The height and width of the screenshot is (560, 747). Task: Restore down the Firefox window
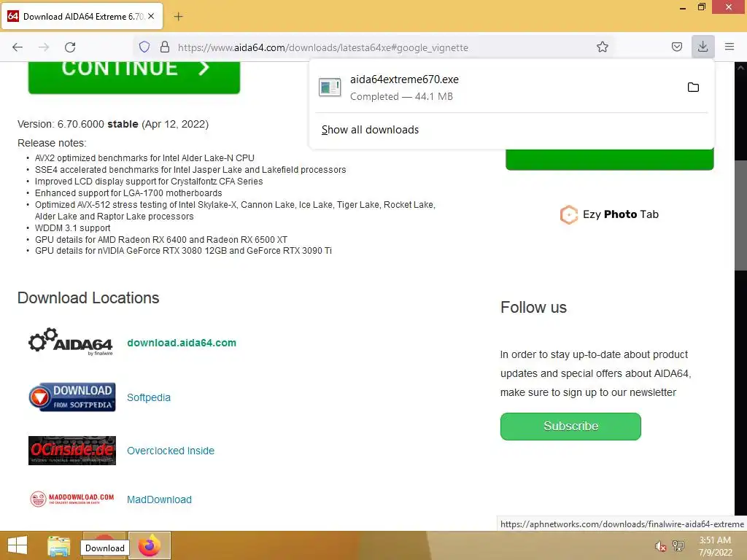coord(701,7)
